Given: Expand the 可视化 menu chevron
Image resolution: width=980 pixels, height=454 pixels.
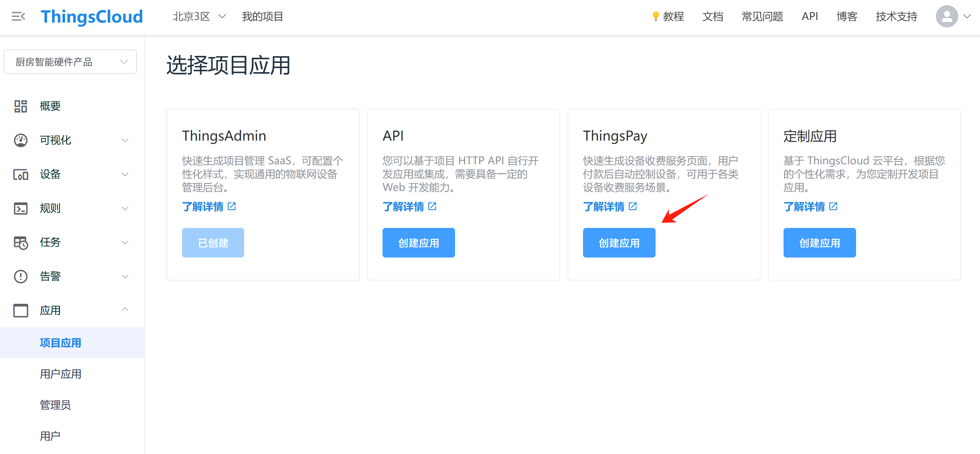Looking at the screenshot, I should [125, 141].
